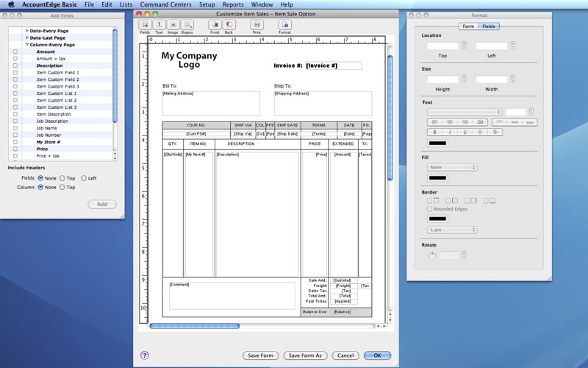Click the purple help question mark icon
This screenshot has width=588, height=368.
(x=145, y=355)
